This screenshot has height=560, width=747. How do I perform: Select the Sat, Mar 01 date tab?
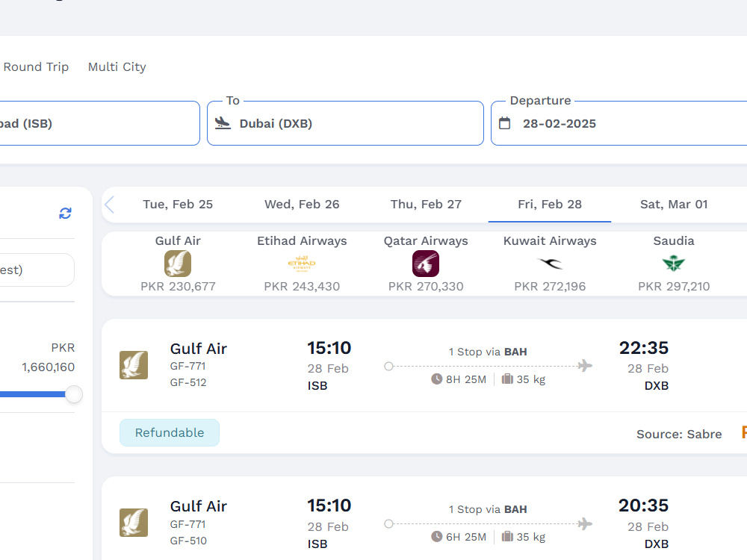pyautogui.click(x=674, y=205)
